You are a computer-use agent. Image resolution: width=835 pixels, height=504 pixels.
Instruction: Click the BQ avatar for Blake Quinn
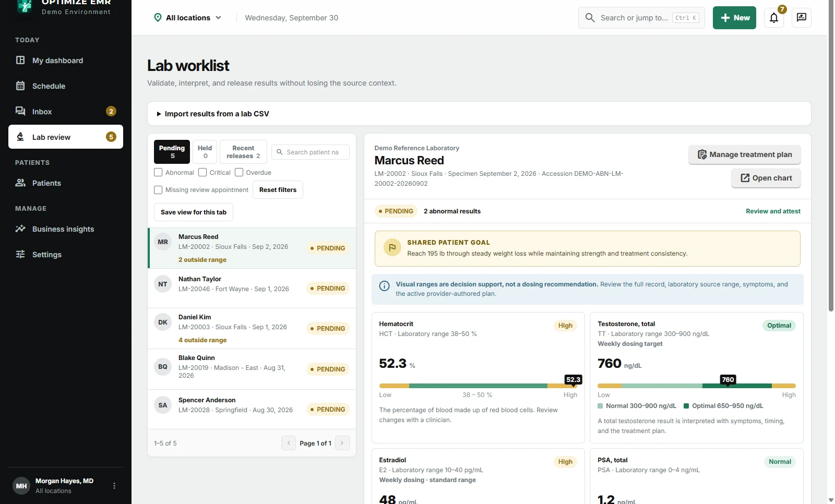click(163, 367)
